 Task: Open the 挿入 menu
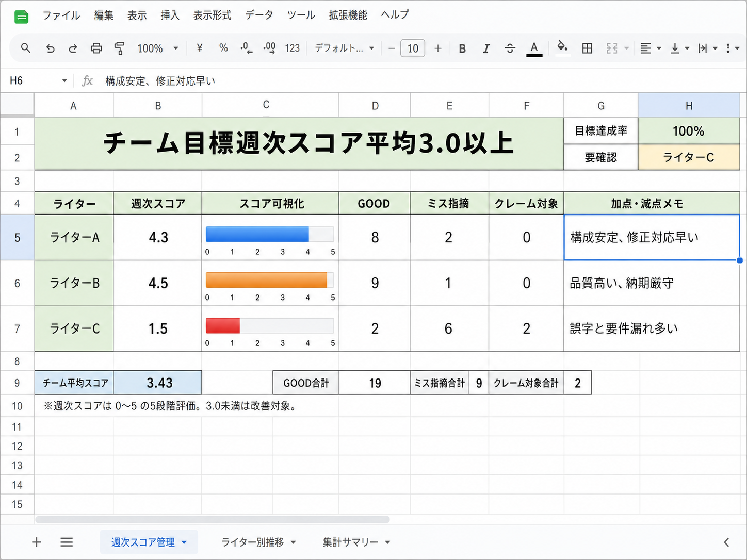[x=170, y=15]
